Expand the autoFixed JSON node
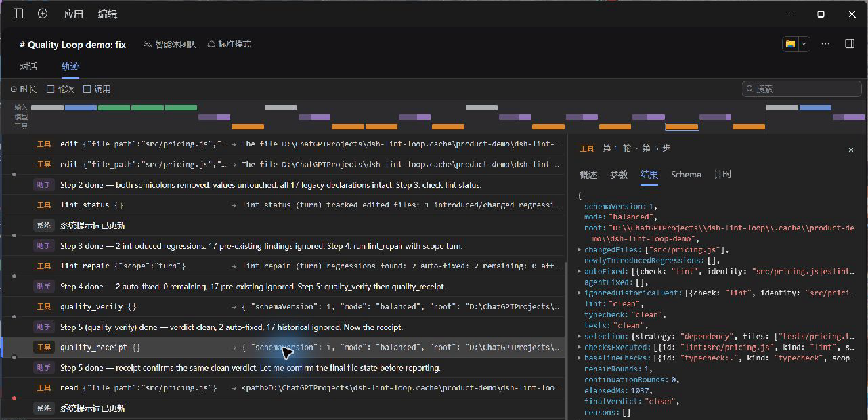The image size is (868, 420). pyautogui.click(x=580, y=272)
